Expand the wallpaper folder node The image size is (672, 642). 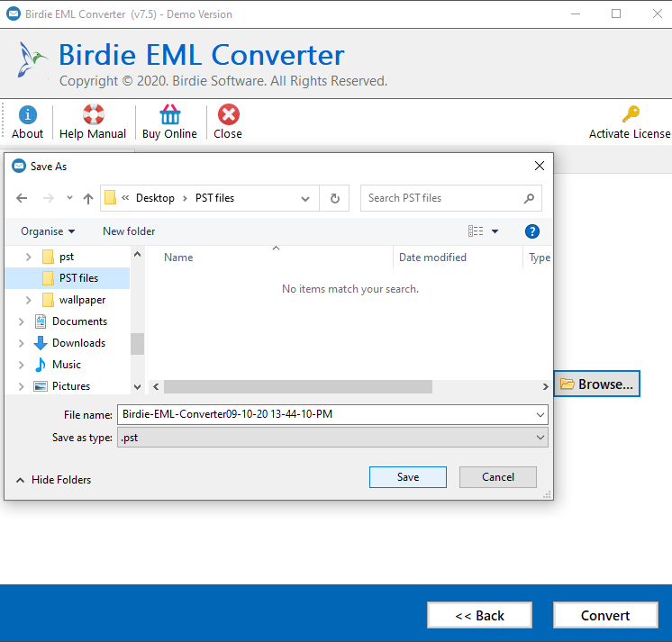coord(28,300)
